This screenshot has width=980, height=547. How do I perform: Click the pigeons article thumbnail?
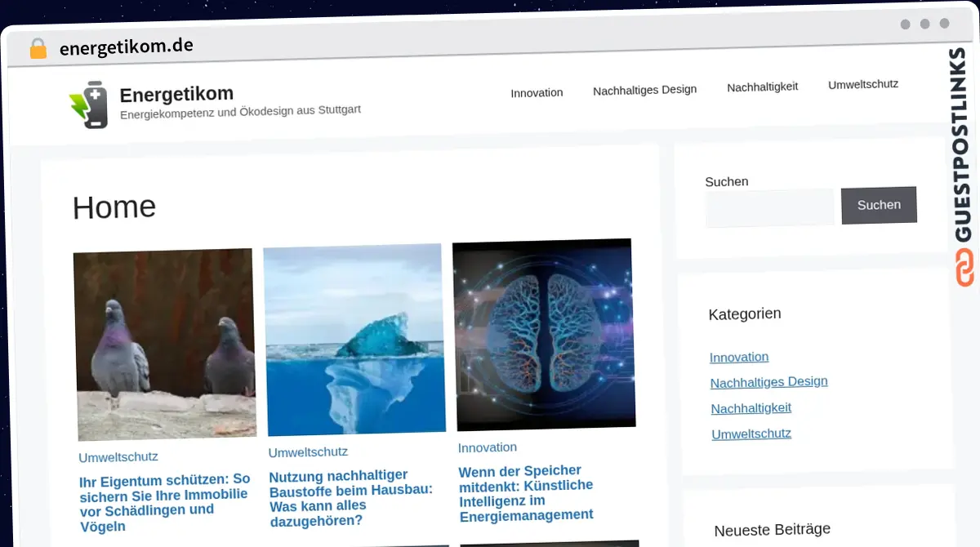(165, 345)
